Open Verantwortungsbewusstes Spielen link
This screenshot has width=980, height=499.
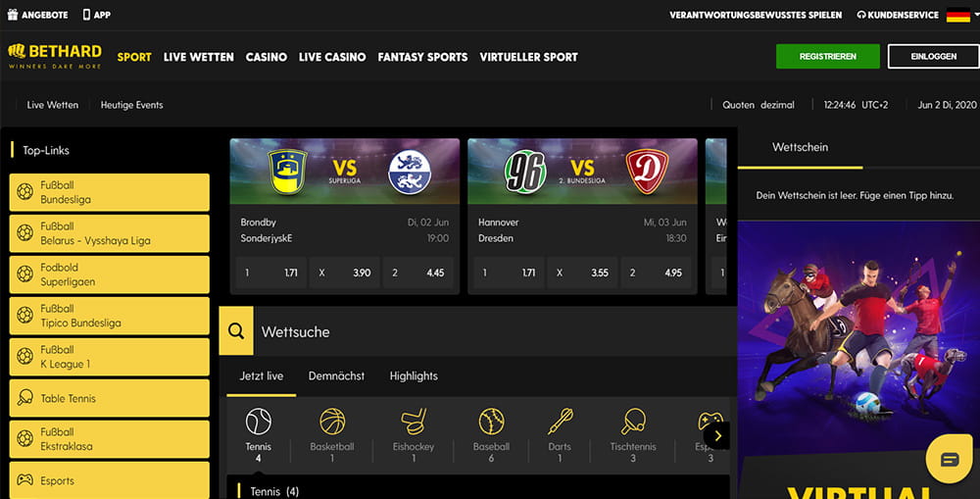[756, 15]
